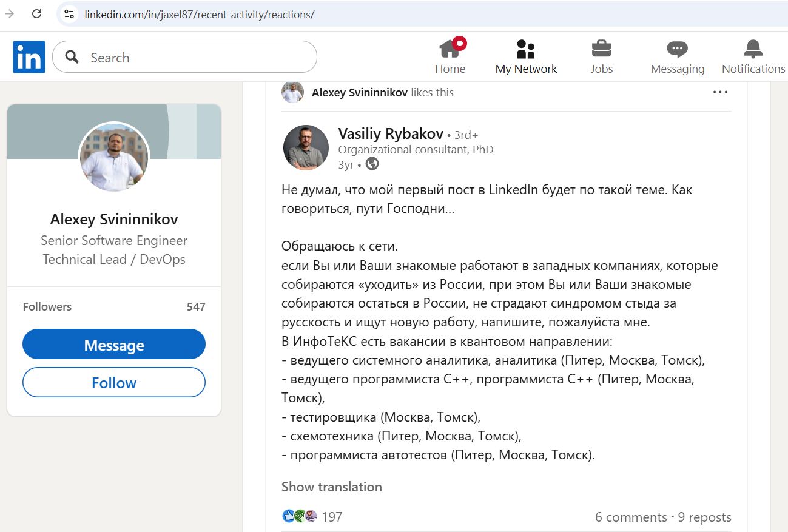
Task: Click 'Senior Software Engineer' headline text
Action: pyautogui.click(x=114, y=240)
